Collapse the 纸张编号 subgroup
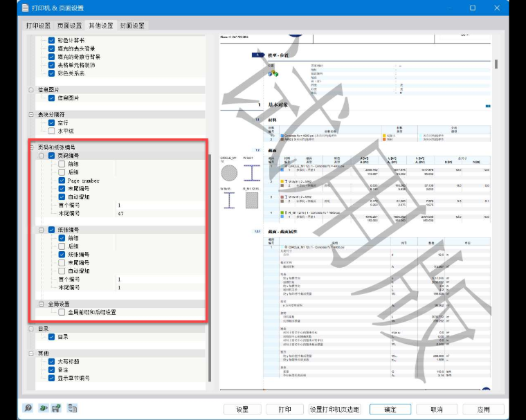This screenshot has height=420, width=526. tap(42, 230)
